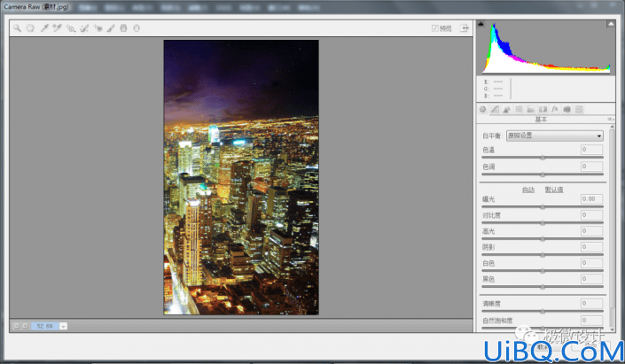Open the Lens Corrections panel tab
The height and width of the screenshot is (364, 625).
543,109
